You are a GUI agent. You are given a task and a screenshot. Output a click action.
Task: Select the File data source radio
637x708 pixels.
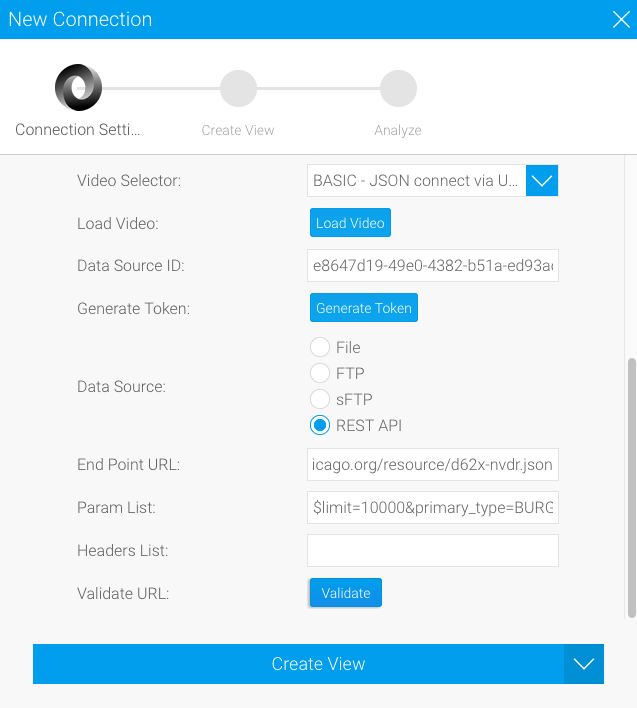point(320,347)
